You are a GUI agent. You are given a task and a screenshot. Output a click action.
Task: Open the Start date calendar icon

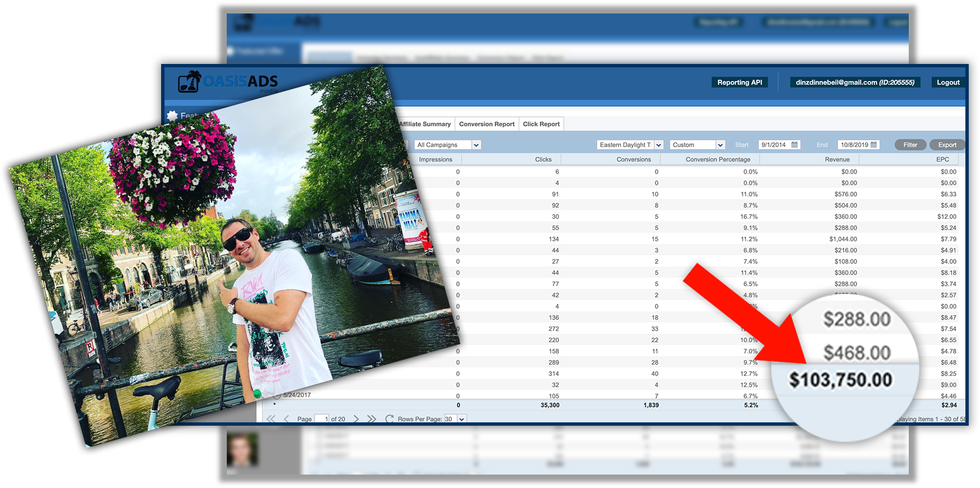click(794, 145)
